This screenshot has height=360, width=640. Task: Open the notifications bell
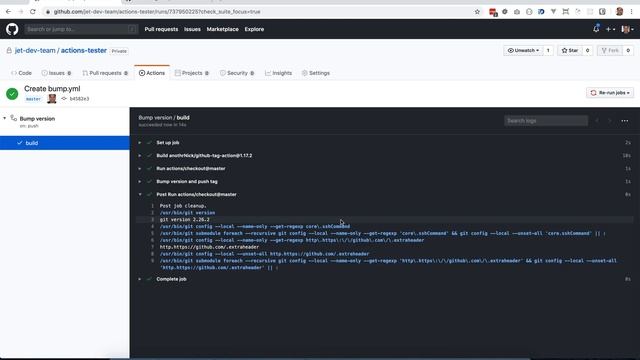596,29
